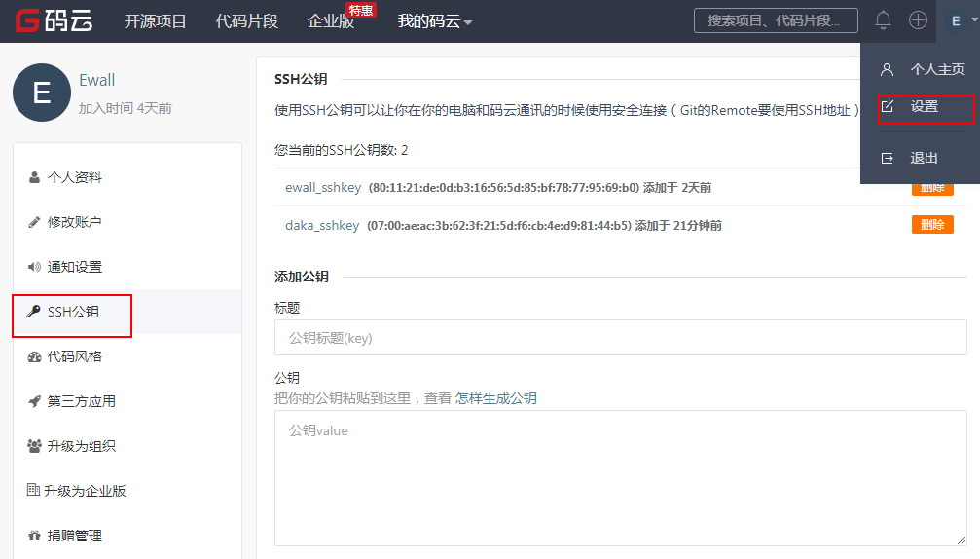Click the daka_sshkey fingerprint text
The image size is (980, 559).
point(498,226)
